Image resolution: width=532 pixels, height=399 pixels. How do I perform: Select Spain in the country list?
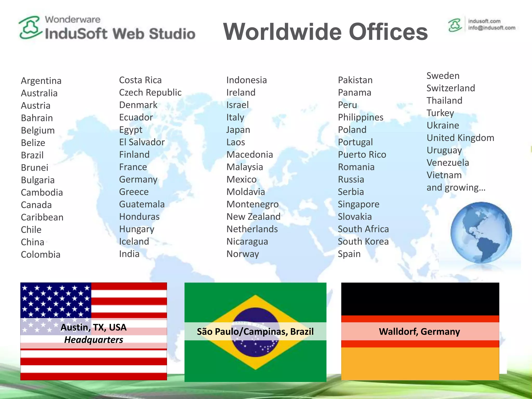[x=349, y=254]
